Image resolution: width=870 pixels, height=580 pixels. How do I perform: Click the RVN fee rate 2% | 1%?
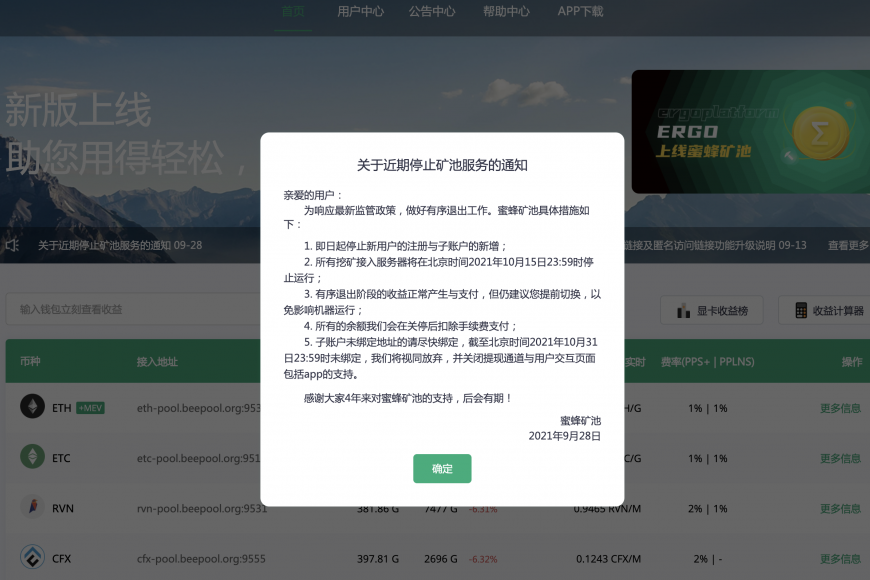pos(707,508)
